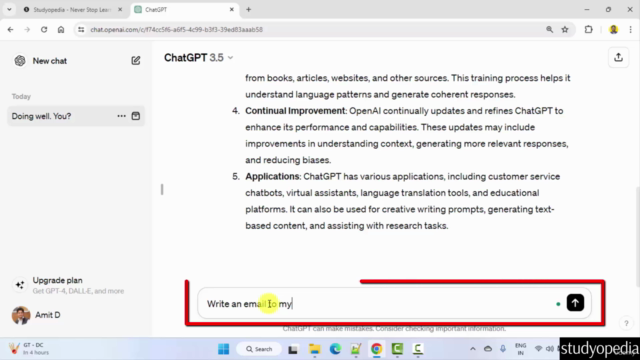The width and height of the screenshot is (640, 360).
Task: Open options for Doing well chat
Action: [121, 116]
